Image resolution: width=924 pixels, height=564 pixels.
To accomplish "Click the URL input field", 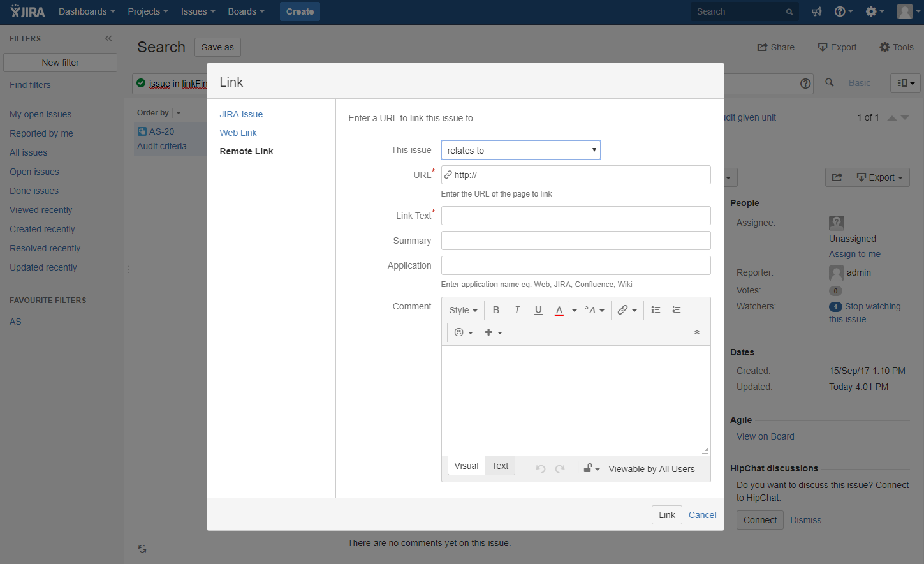I will pyautogui.click(x=576, y=175).
